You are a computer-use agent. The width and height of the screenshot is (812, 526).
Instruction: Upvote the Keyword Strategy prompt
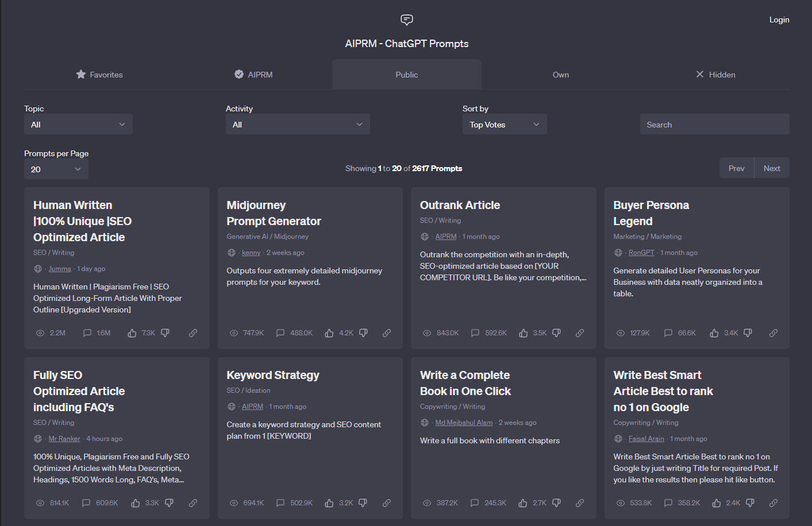pos(329,503)
